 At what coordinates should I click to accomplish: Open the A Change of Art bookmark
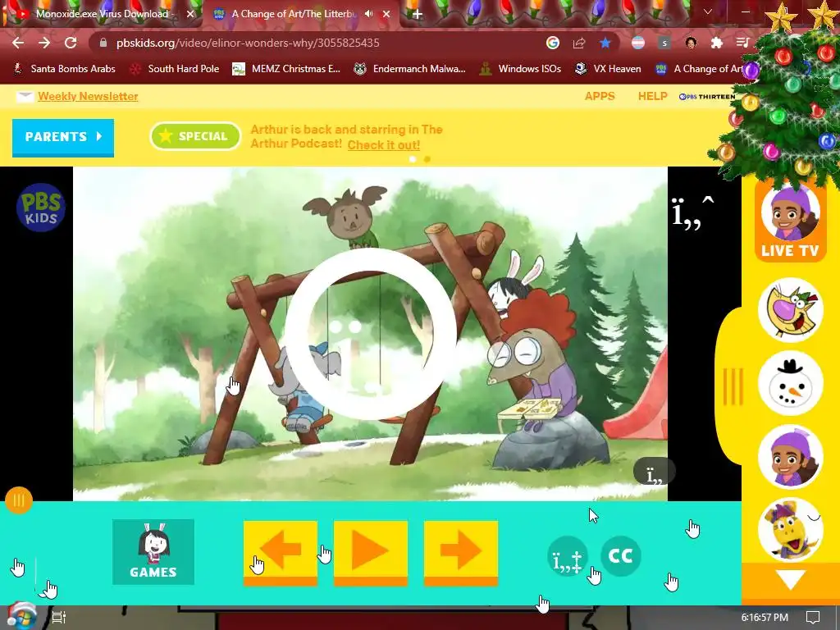coord(699,69)
